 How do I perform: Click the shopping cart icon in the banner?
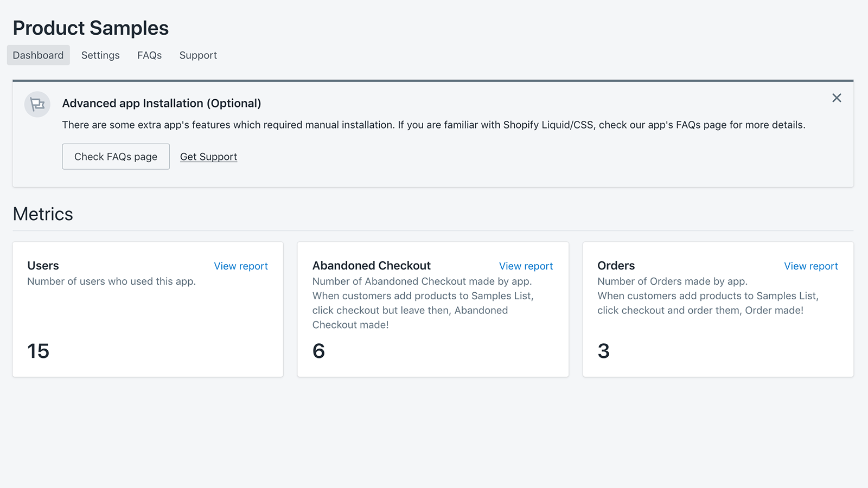pyautogui.click(x=37, y=104)
